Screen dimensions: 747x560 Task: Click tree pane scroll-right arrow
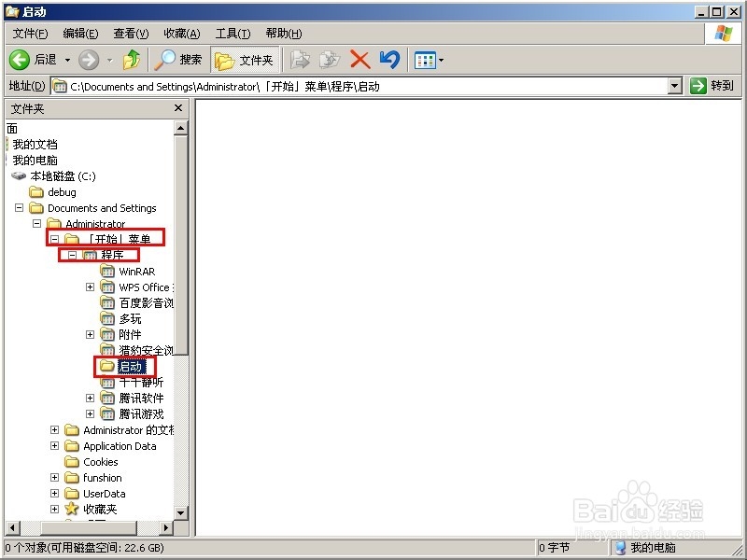pos(166,527)
